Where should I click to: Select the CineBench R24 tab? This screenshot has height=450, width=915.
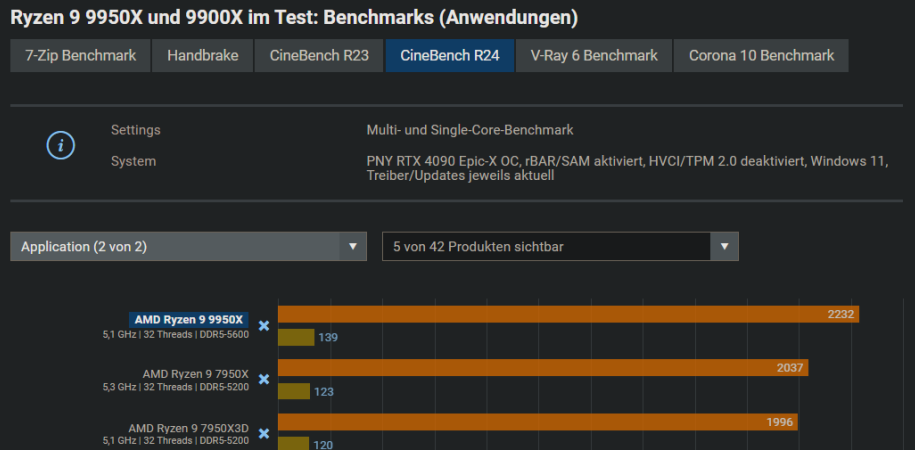(x=450, y=55)
